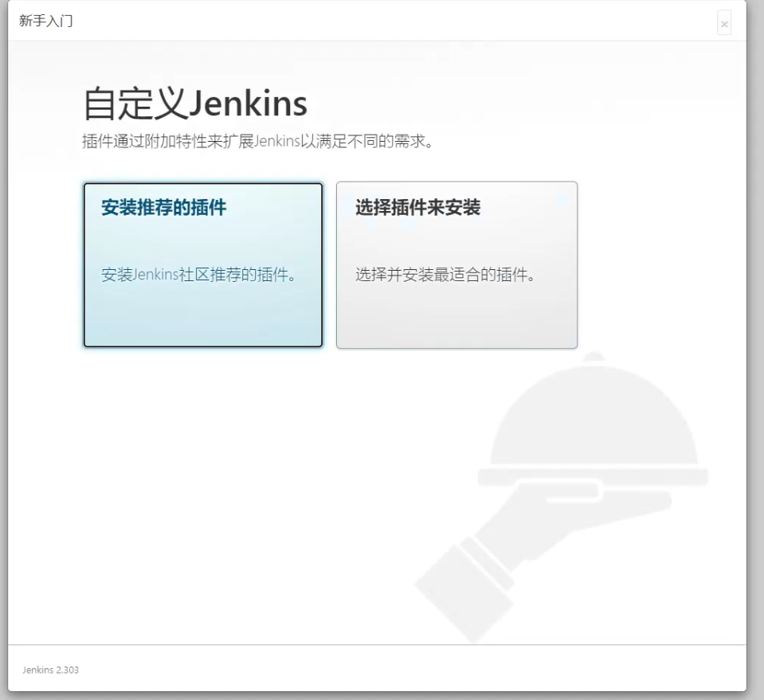Viewport: 764px width, 700px height.
Task: Click the Jenkins 2.303 version label
Action: [49, 669]
